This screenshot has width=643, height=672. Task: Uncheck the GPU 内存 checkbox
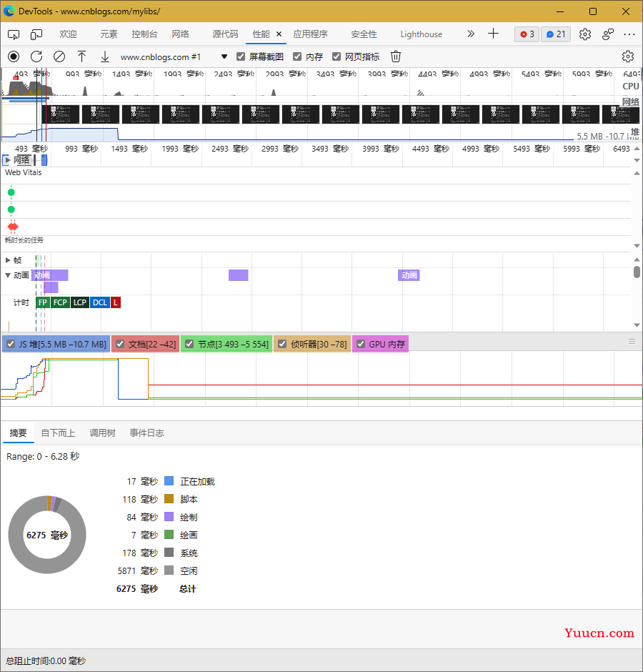361,344
